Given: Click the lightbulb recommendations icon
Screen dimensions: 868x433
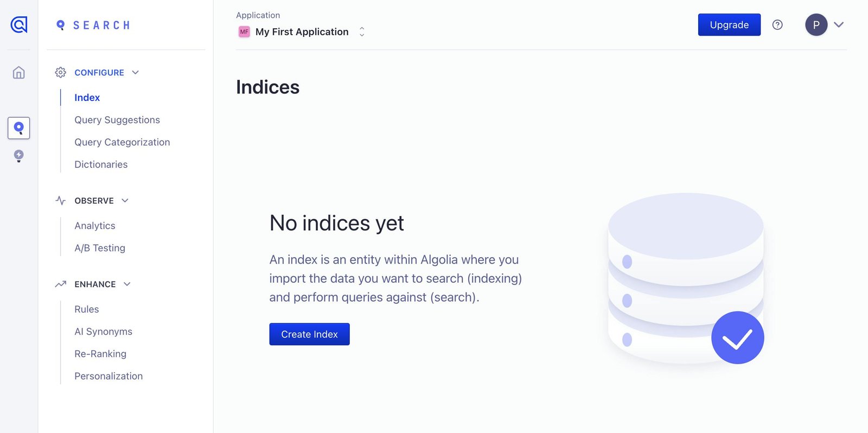Looking at the screenshot, I should coord(18,156).
